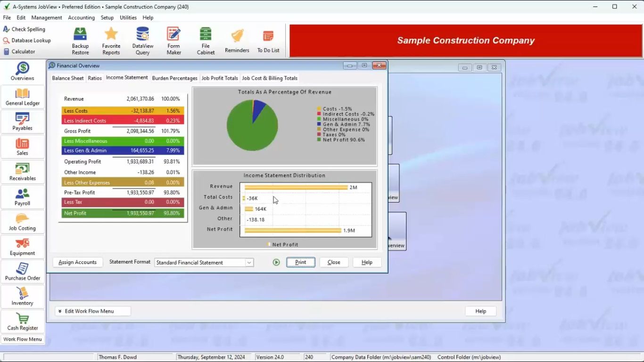Open the To Do List

point(268,41)
